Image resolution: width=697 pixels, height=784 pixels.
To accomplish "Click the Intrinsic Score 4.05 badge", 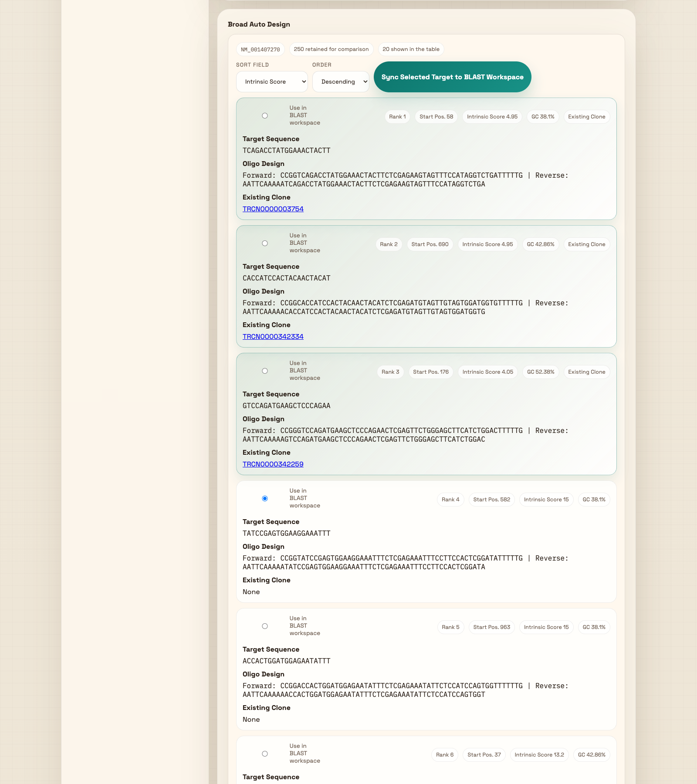I will [x=487, y=372].
